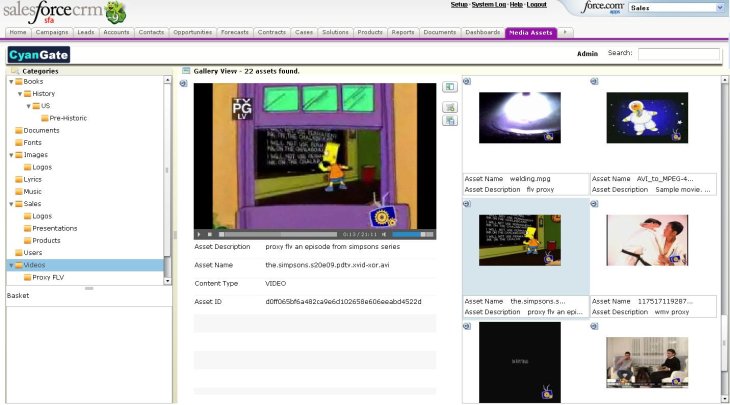Click the Basket panel label
730x405 pixels.
18,296
